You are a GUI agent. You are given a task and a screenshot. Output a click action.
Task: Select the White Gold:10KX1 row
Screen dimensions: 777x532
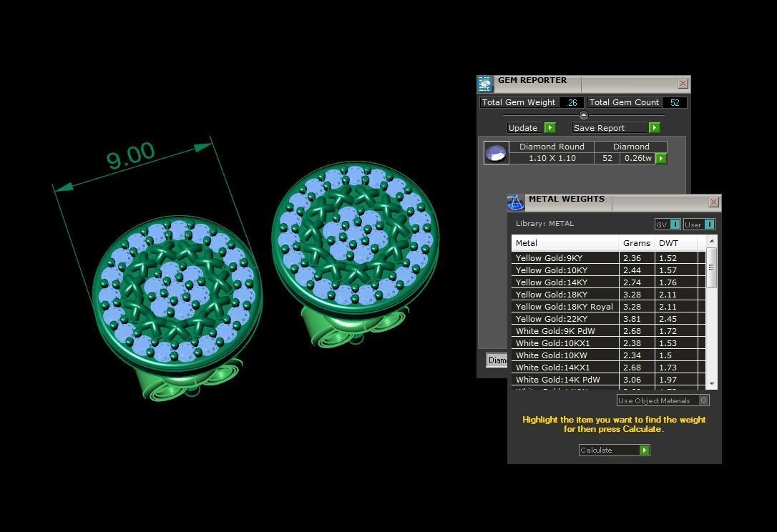pos(609,343)
